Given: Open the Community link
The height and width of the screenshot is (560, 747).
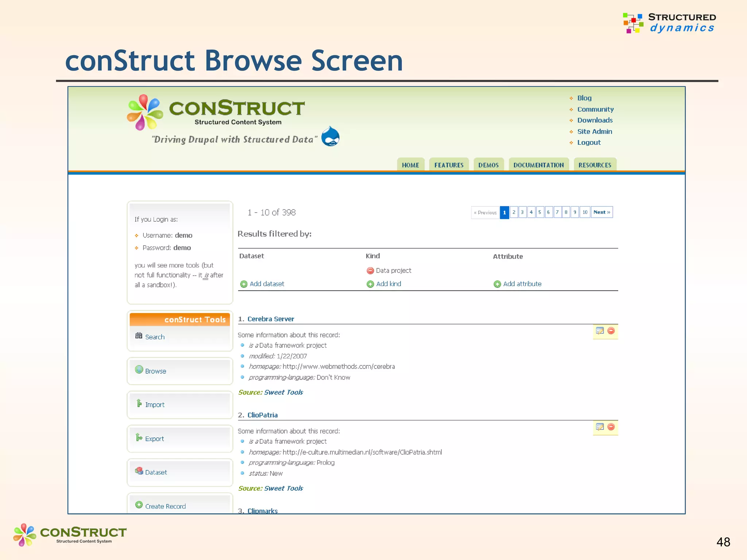Looking at the screenshot, I should pos(595,109).
